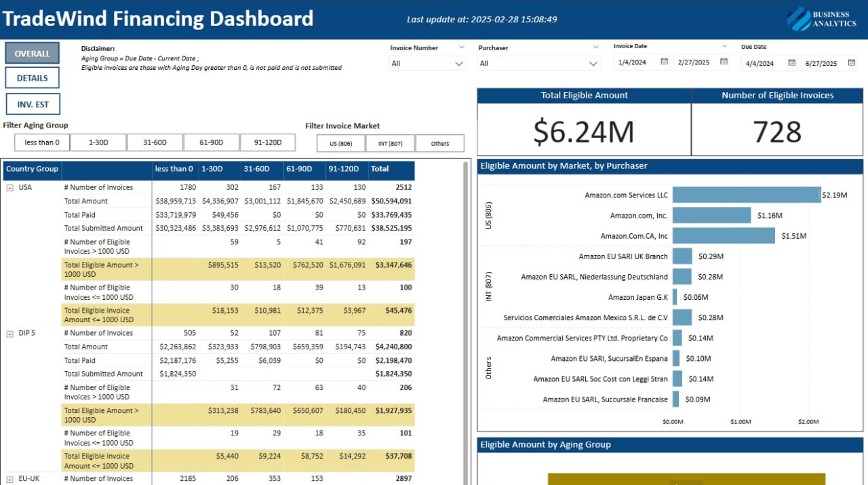Select the 31-60D aging group filter

coord(155,142)
